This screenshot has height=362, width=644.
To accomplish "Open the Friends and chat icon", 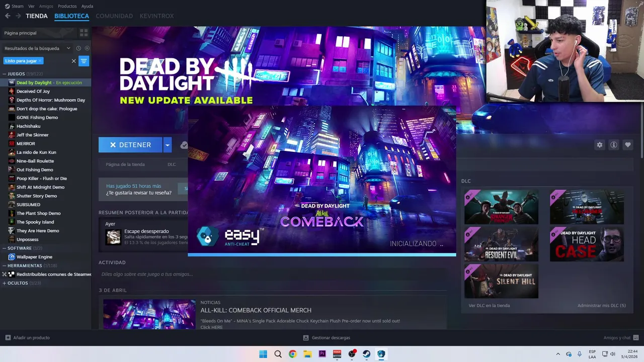I will coord(636,338).
